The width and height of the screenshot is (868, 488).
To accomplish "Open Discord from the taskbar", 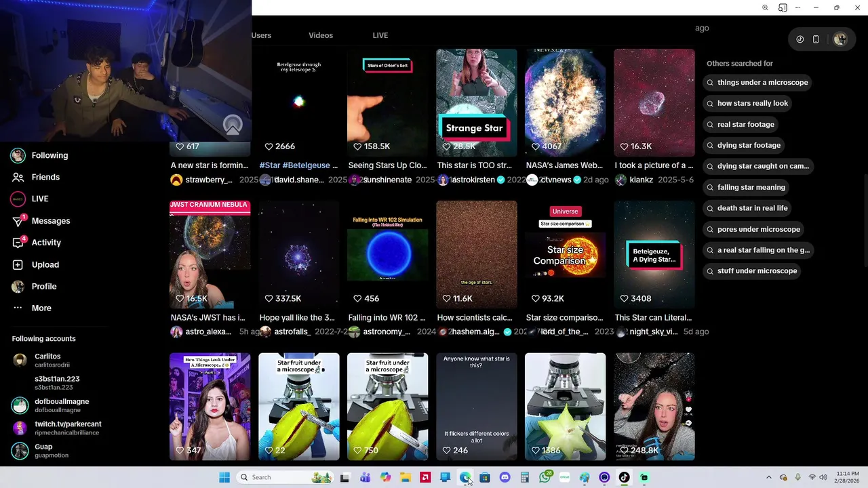I will coord(505,477).
